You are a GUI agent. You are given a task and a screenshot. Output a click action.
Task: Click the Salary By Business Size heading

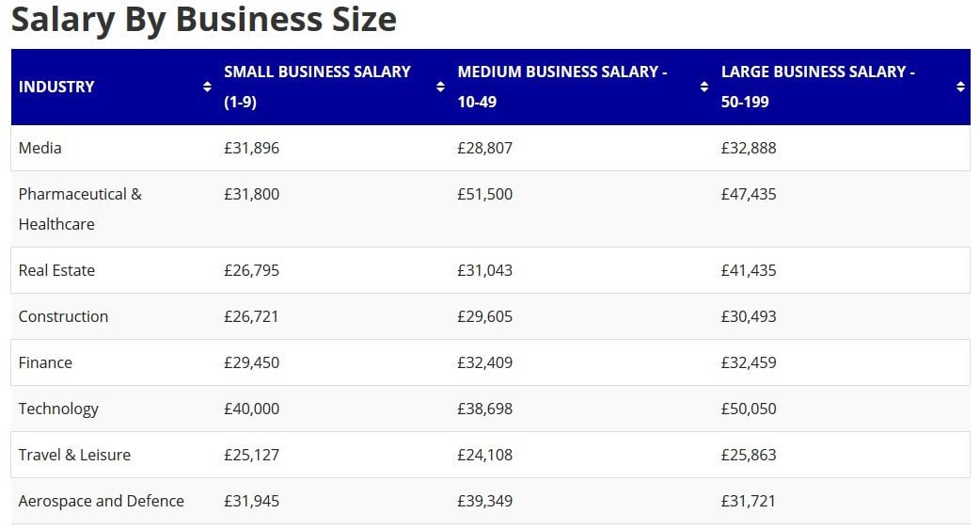coord(204,19)
